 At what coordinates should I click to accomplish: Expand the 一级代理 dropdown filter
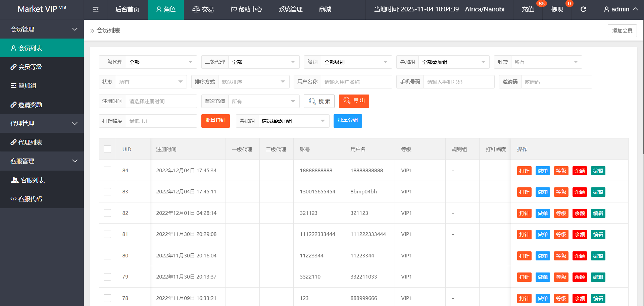[x=161, y=62]
